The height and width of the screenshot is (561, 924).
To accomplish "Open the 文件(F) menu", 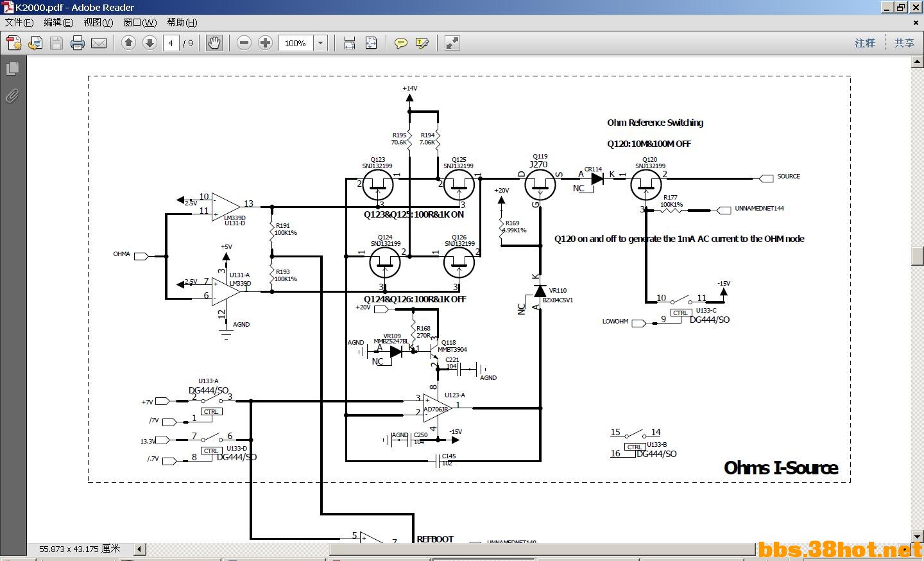I will [x=19, y=22].
